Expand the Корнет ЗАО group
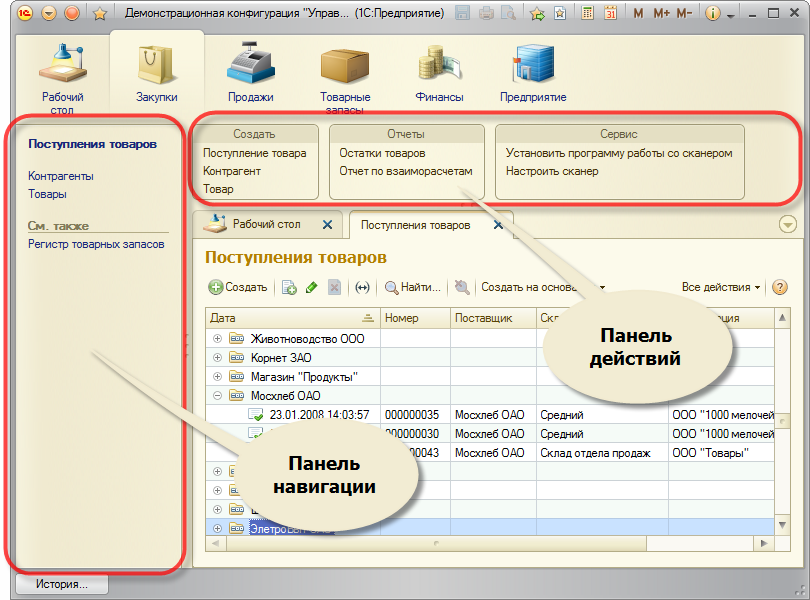The height and width of the screenshot is (600, 810). (x=217, y=358)
